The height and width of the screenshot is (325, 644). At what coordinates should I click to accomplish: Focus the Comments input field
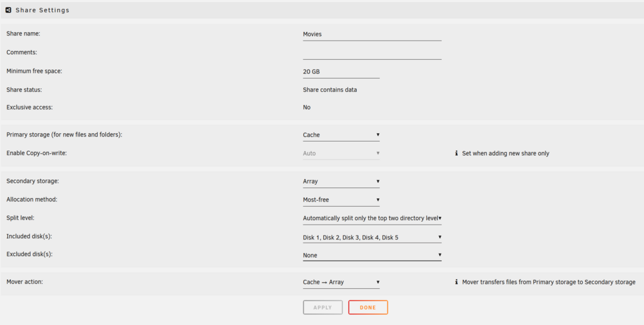pos(372,53)
